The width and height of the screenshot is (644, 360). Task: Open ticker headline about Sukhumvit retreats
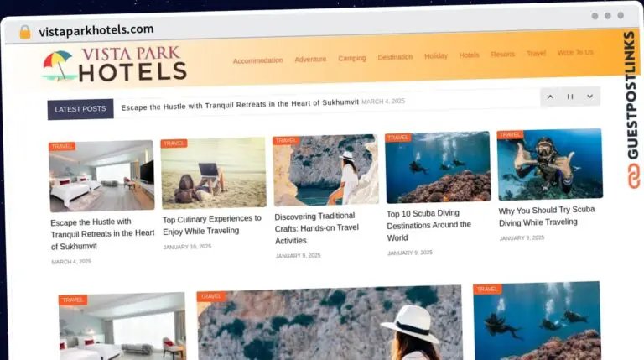click(240, 104)
